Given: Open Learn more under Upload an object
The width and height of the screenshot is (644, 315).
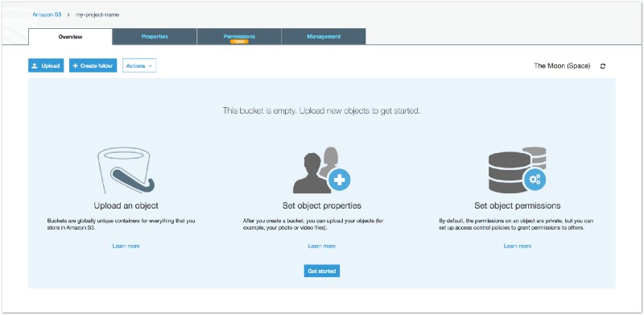Looking at the screenshot, I should (126, 246).
